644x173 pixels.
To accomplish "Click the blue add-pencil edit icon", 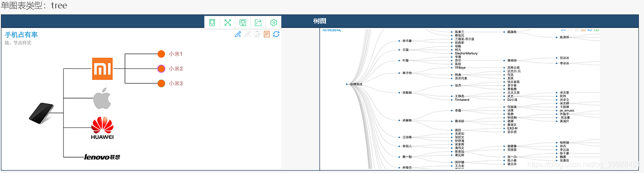I will 238,34.
